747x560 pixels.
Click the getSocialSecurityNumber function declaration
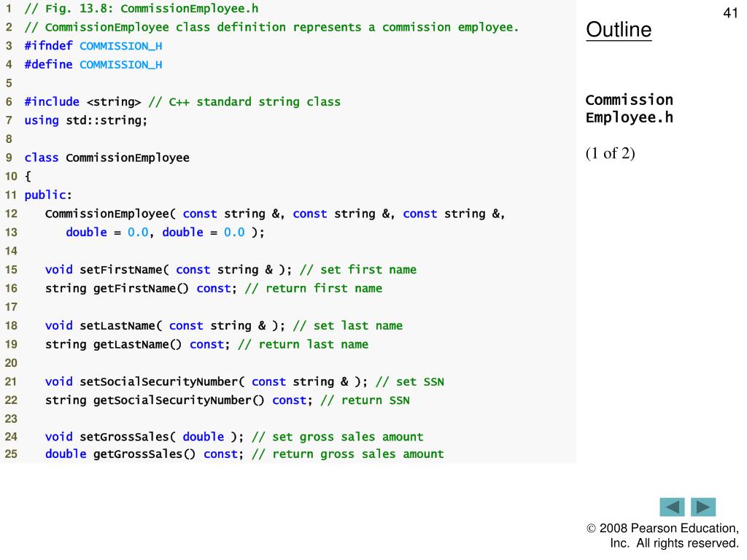[x=179, y=400]
